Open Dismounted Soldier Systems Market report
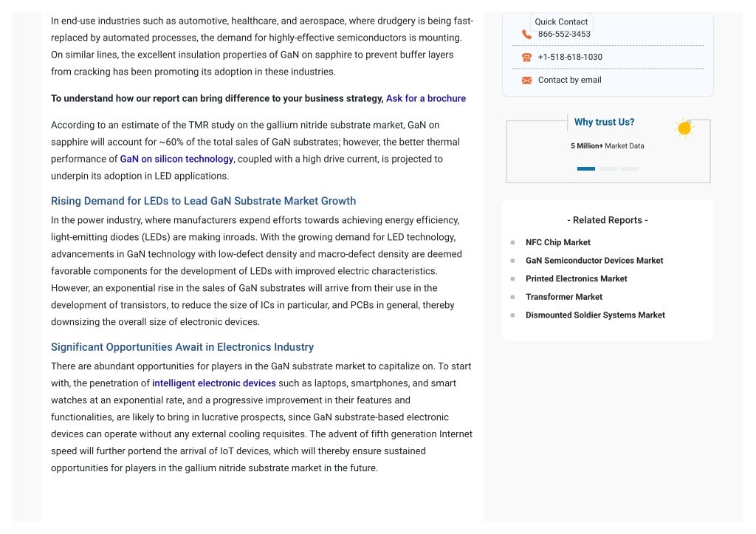 pyautogui.click(x=596, y=315)
